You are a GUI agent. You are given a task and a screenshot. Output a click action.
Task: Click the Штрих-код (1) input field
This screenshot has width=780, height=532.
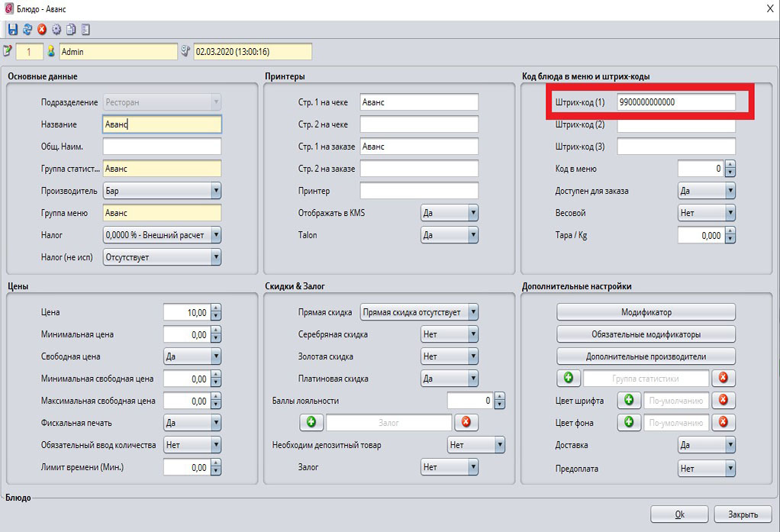coord(675,102)
